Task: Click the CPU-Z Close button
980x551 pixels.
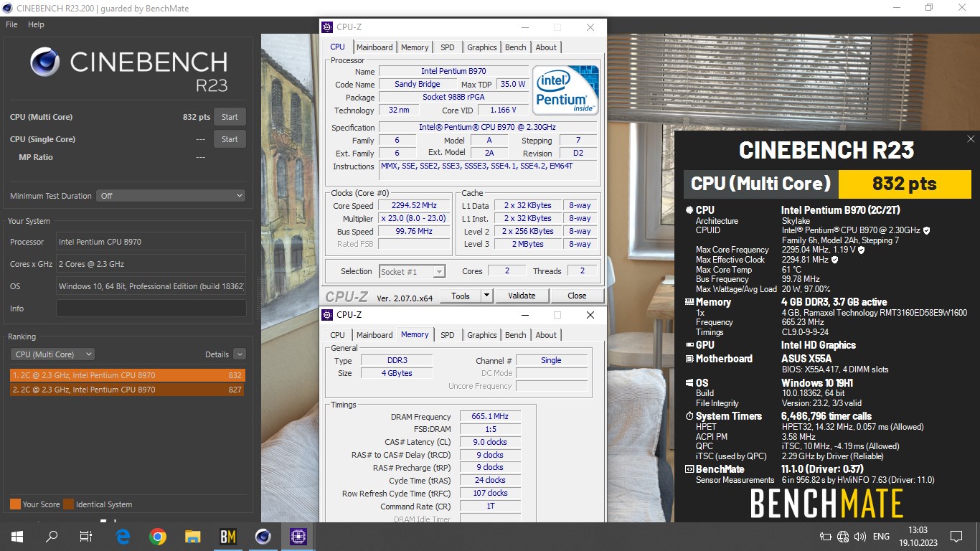Action: [x=577, y=296]
